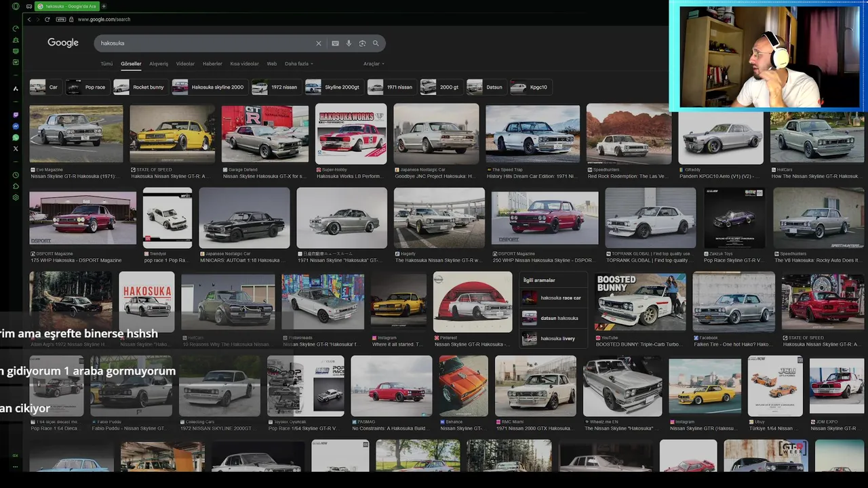Switch to the Tümü search tab
This screenshot has height=488, width=868.
106,64
